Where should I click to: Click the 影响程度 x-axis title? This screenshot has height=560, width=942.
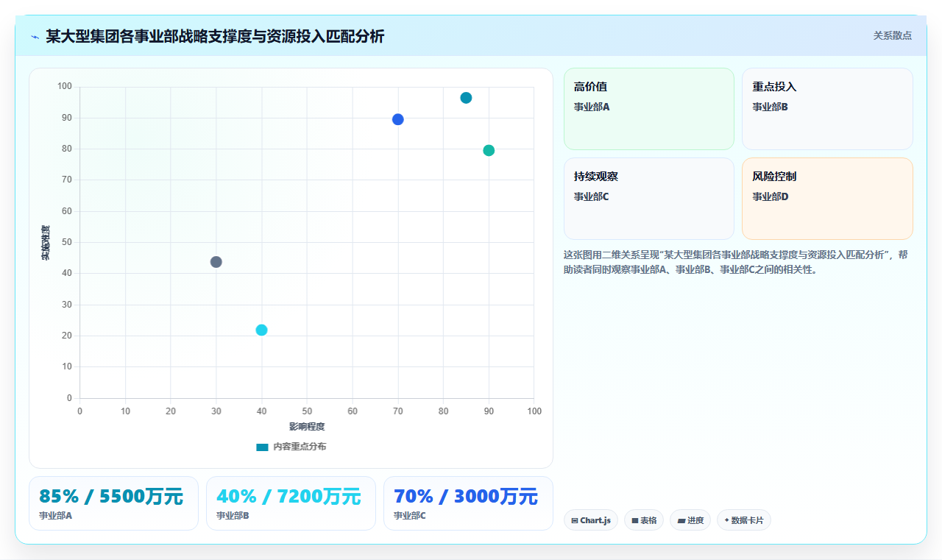[307, 427]
